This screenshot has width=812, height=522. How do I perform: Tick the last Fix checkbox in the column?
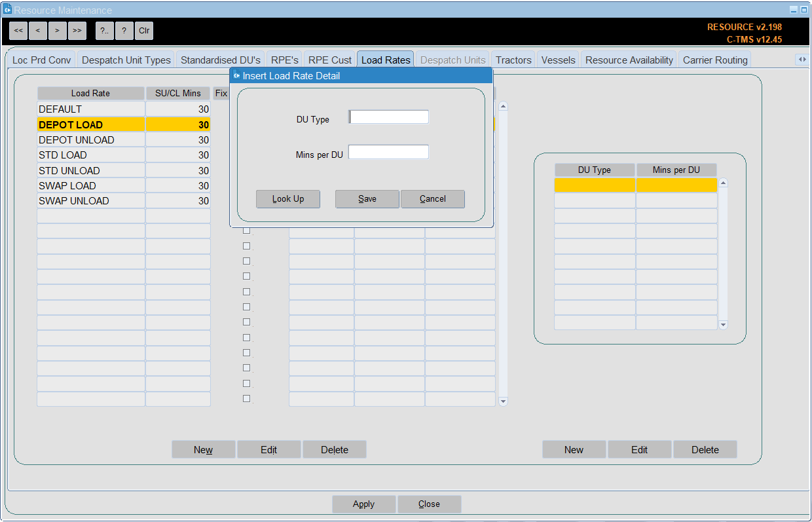pyautogui.click(x=246, y=398)
